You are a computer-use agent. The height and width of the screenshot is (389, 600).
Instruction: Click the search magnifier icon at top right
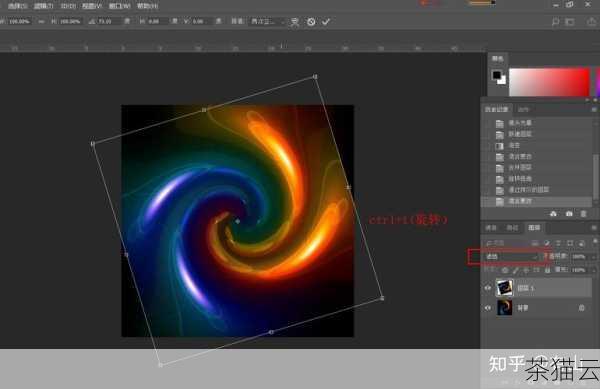[555, 22]
